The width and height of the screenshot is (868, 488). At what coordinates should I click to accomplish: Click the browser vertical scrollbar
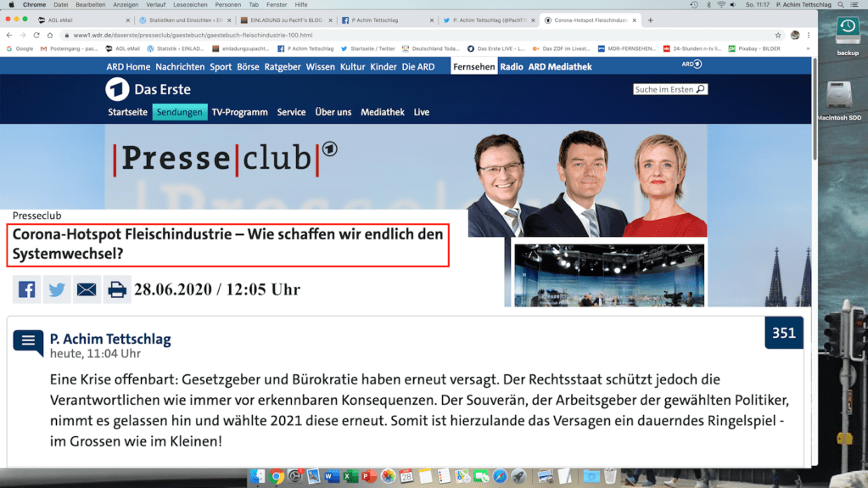click(815, 109)
